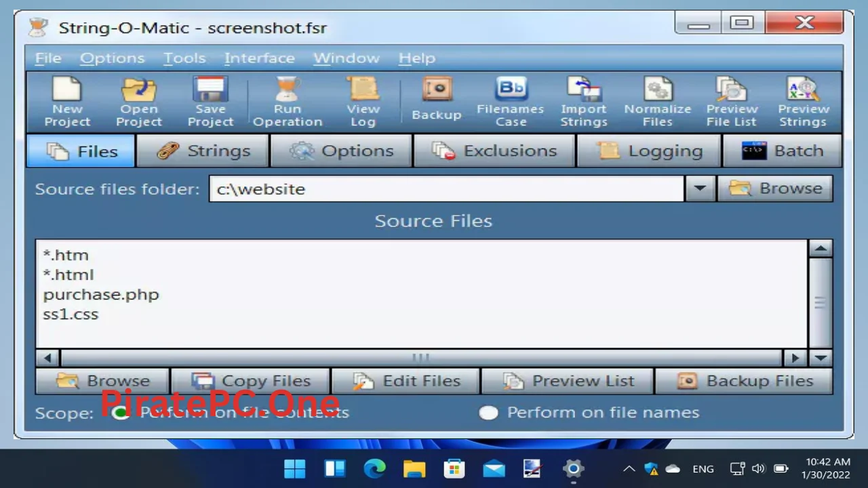Select Perform on file contents radio

click(121, 413)
